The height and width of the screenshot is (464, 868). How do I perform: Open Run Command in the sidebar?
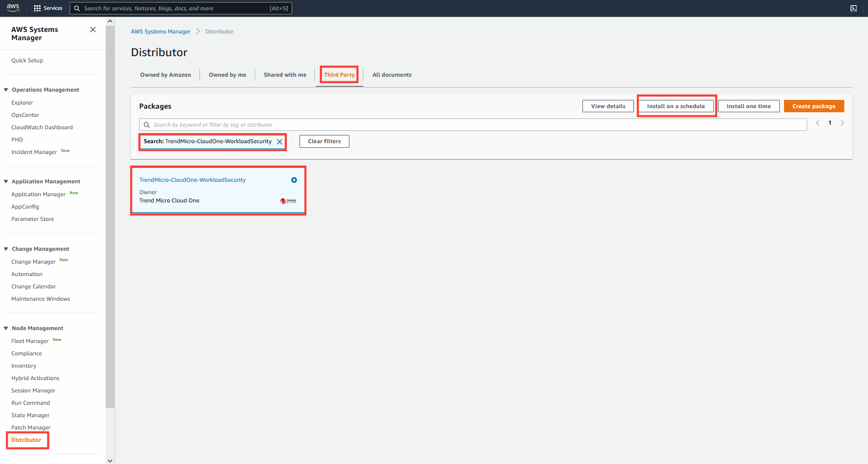click(x=31, y=403)
